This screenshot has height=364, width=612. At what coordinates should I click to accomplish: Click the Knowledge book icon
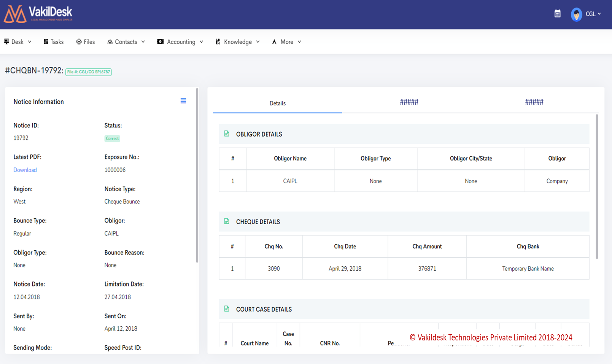[x=218, y=41]
